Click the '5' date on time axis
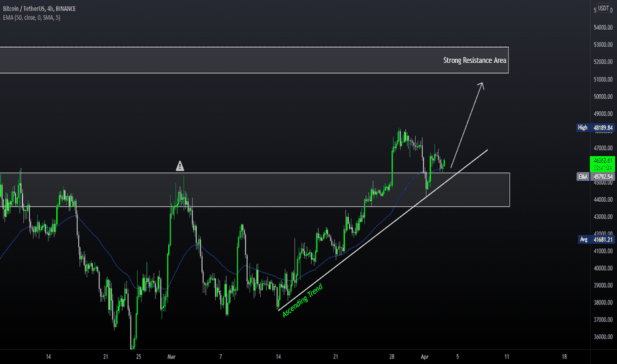This screenshot has width=617, height=364. [x=457, y=357]
